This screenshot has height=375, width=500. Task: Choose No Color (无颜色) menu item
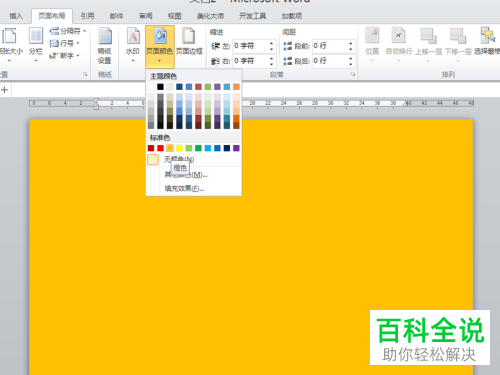tap(194, 160)
